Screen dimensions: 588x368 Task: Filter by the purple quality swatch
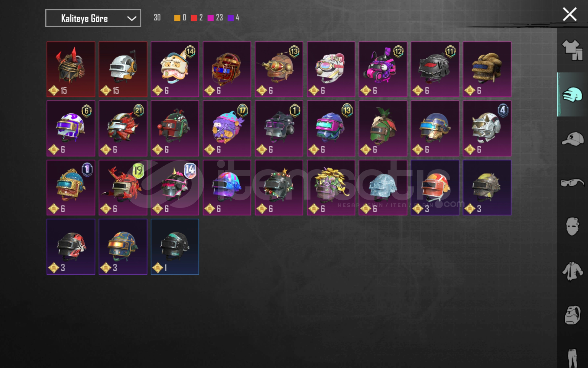click(x=231, y=18)
